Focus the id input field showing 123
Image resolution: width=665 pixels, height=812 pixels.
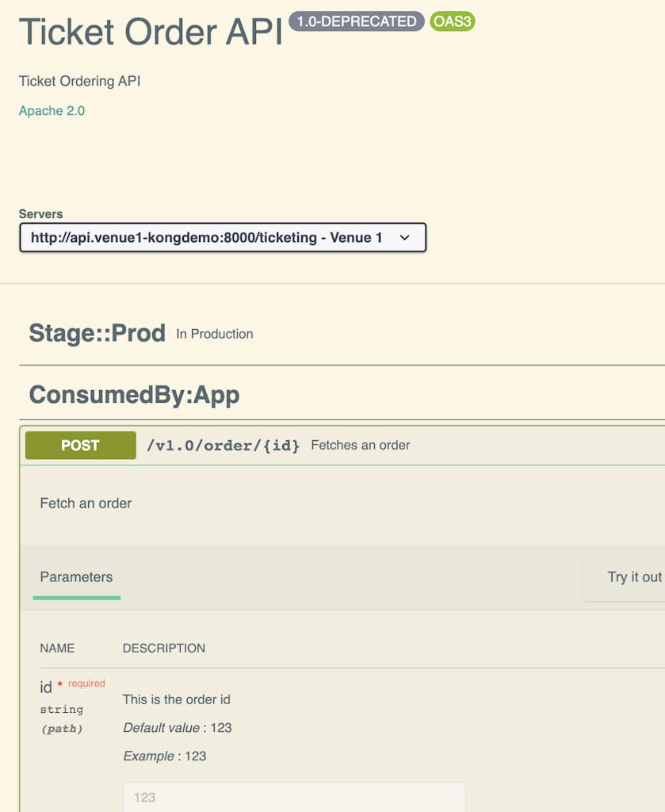coord(293,797)
